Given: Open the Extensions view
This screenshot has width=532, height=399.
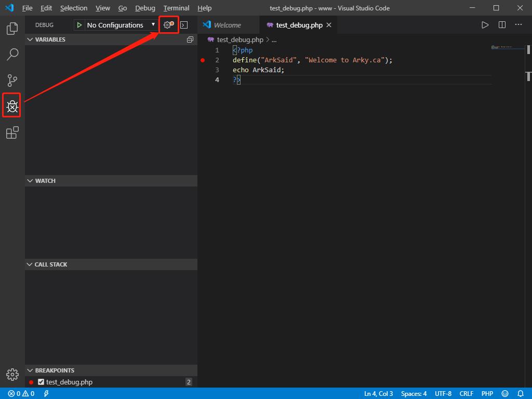Looking at the screenshot, I should 12,132.
